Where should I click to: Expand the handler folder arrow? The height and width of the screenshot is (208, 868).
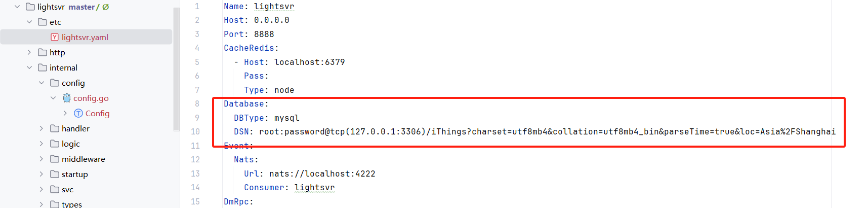coord(42,128)
